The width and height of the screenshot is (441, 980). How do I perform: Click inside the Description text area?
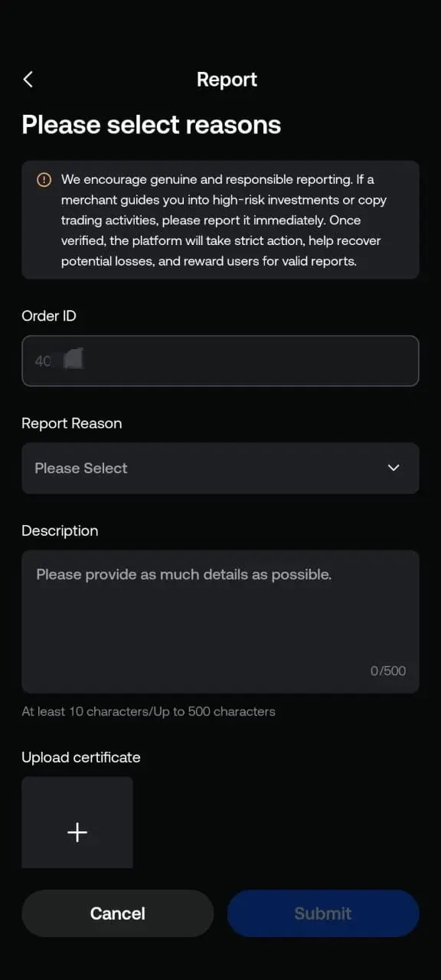point(220,622)
